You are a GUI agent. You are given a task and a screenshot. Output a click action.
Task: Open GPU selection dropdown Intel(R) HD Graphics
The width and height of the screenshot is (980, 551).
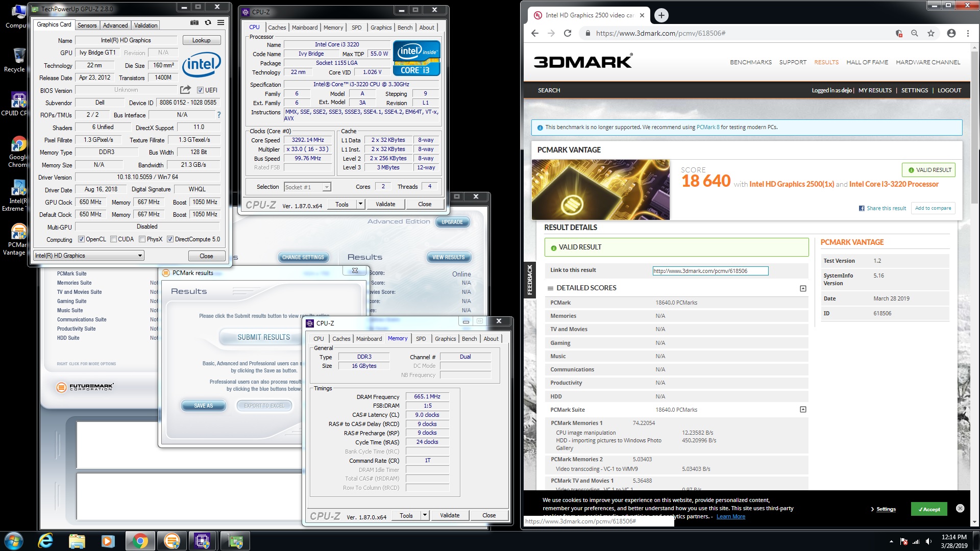[x=89, y=256]
